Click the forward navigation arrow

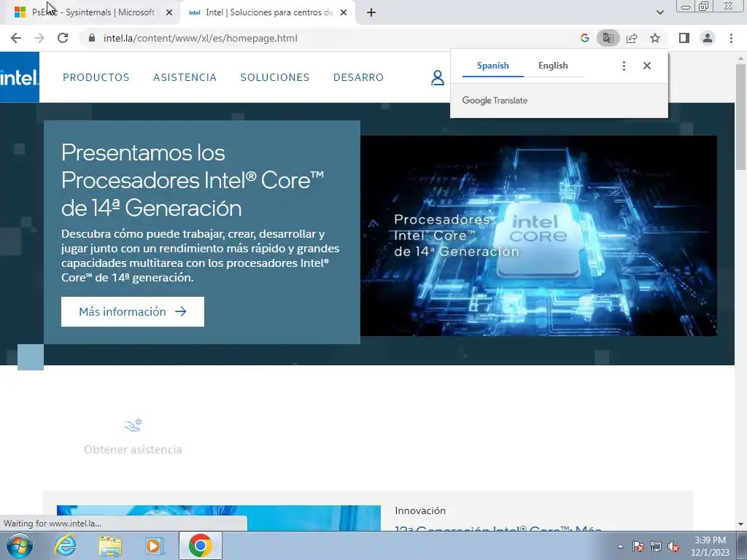click(x=39, y=38)
